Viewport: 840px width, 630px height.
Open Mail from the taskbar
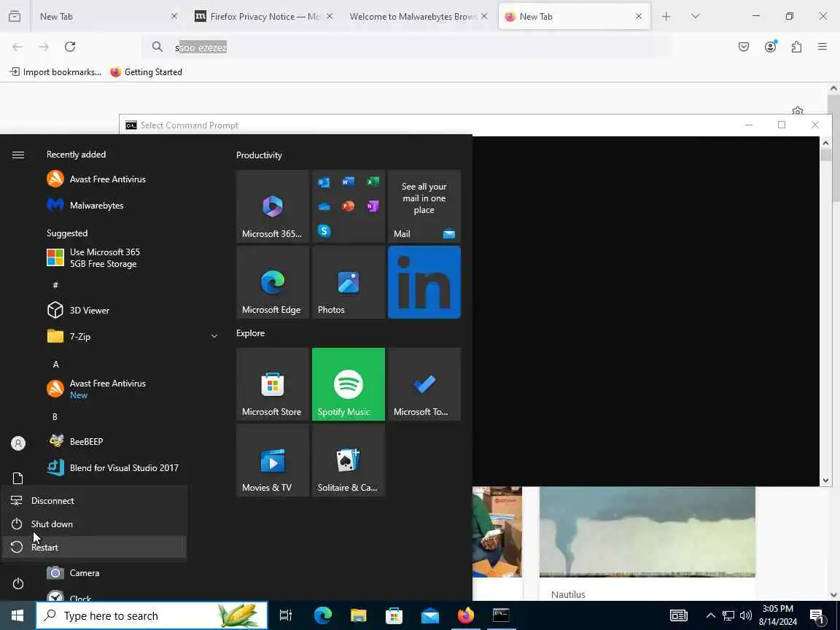click(x=430, y=615)
